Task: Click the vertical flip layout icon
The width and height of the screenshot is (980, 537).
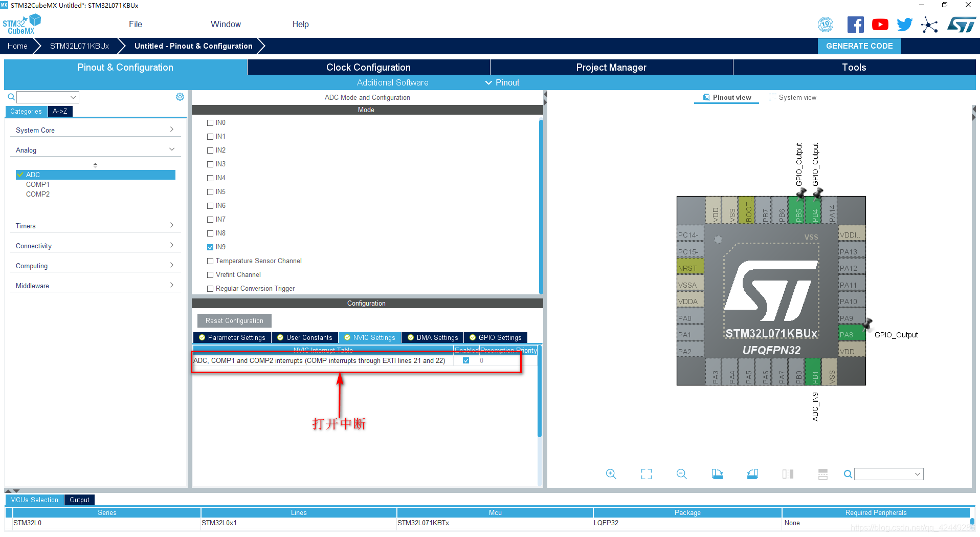Action: click(x=788, y=474)
